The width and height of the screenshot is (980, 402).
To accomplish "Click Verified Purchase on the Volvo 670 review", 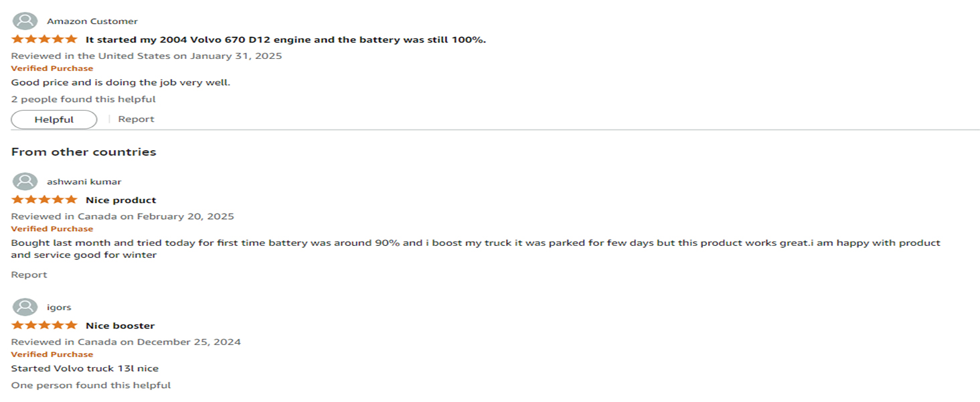I will click(x=52, y=68).
